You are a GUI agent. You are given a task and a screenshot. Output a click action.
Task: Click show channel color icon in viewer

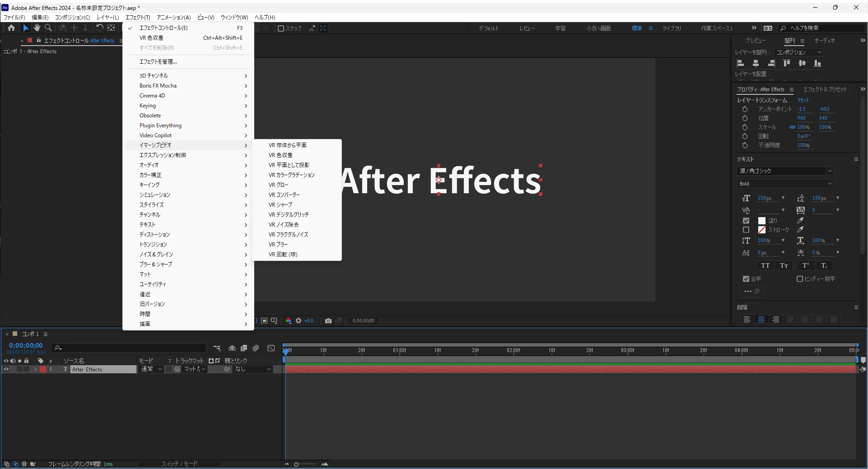coord(289,321)
